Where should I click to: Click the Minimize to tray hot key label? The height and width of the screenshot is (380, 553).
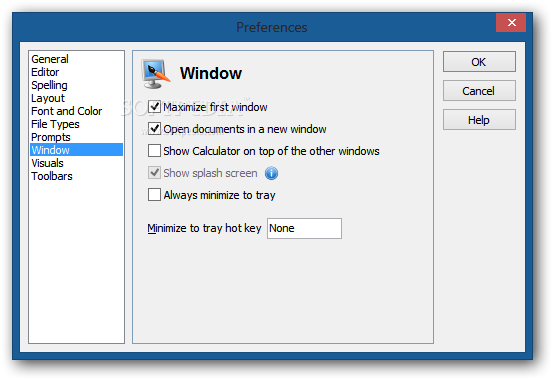tap(204, 228)
